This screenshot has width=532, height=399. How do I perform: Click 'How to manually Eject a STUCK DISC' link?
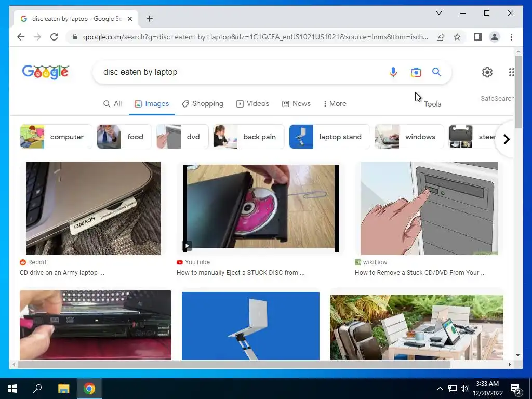(241, 272)
